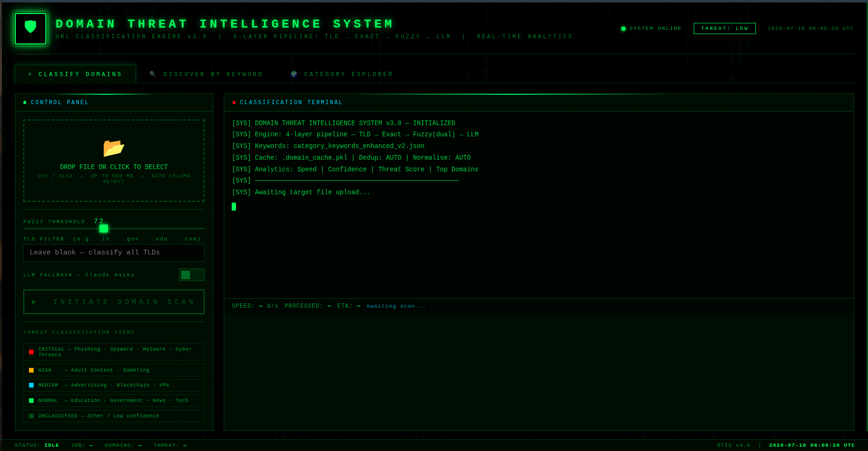Image resolution: width=868 pixels, height=451 pixels.
Task: Toggle the LLM Fallback Claude Haiku switch
Action: pyautogui.click(x=192, y=275)
